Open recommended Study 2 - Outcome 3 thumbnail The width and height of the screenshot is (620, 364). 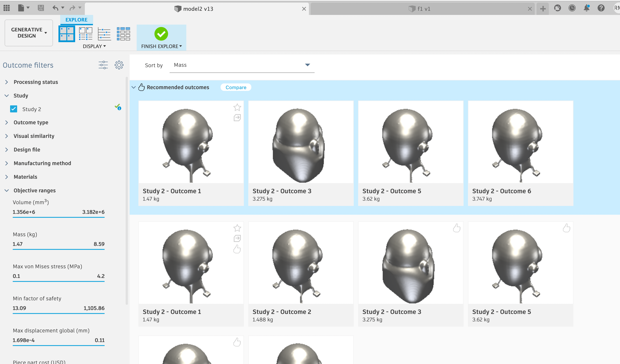301,142
